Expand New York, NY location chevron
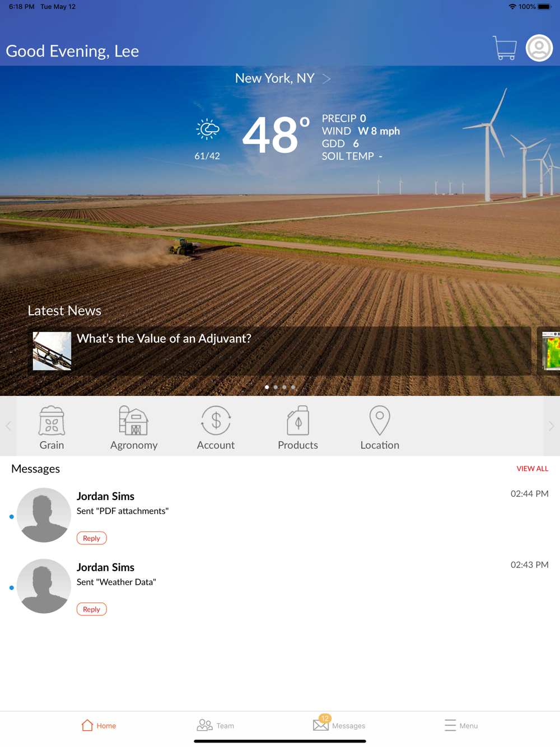560x747 pixels. click(326, 79)
